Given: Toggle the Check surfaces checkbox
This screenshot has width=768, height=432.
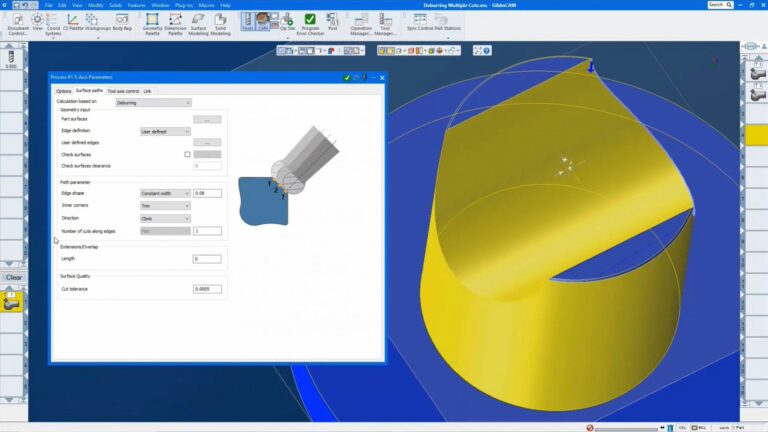Looking at the screenshot, I should point(187,154).
